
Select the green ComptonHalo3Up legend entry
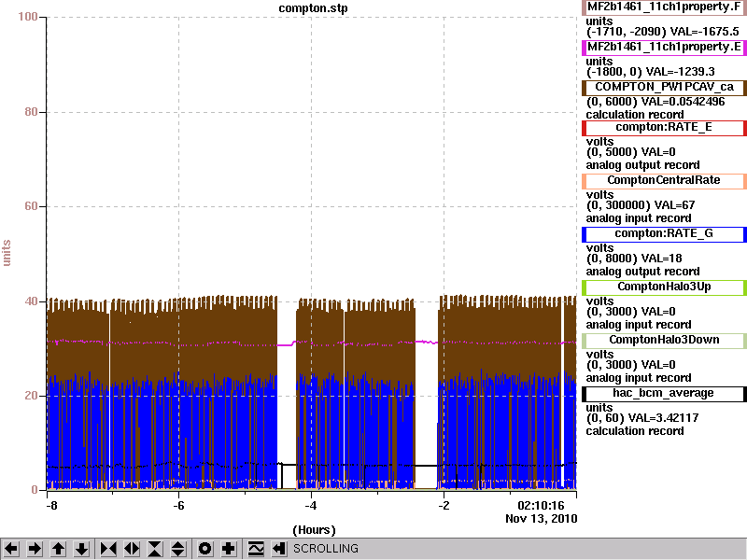664,287
